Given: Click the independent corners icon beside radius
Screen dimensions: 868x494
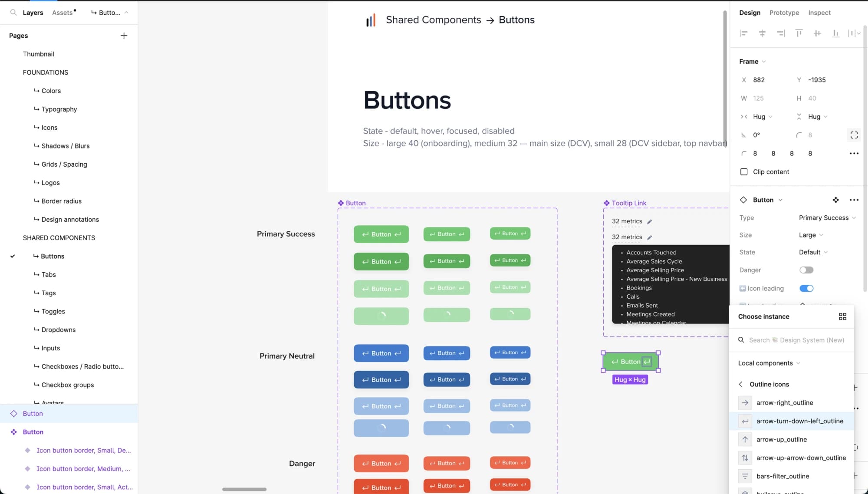Looking at the screenshot, I should tap(854, 135).
